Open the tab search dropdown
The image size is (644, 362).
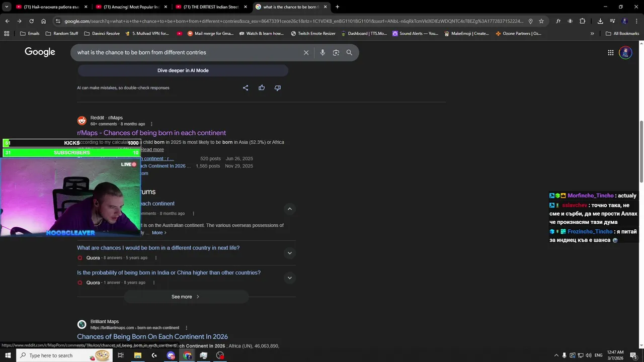click(7, 7)
